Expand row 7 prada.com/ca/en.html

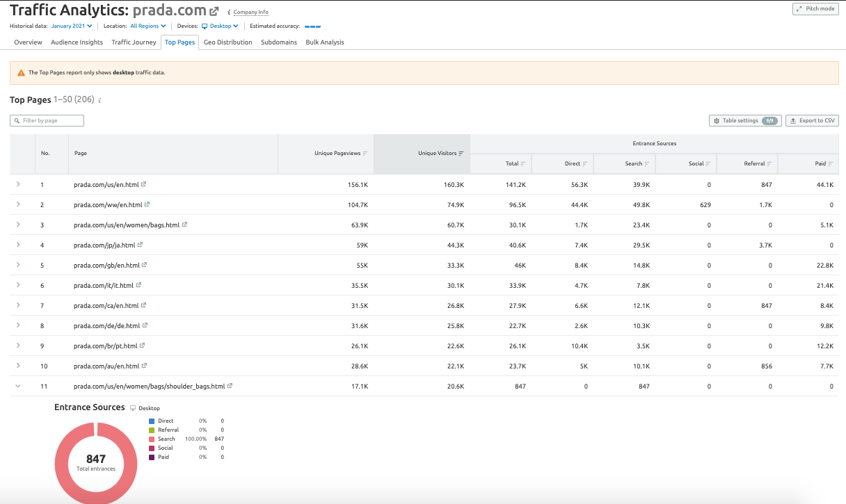[18, 305]
